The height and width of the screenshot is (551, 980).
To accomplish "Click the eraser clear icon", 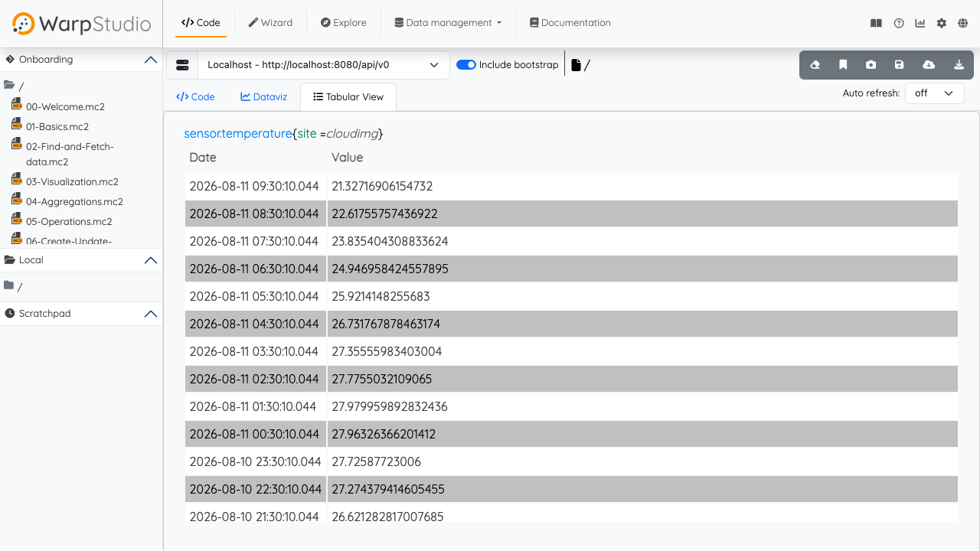I will click(815, 65).
